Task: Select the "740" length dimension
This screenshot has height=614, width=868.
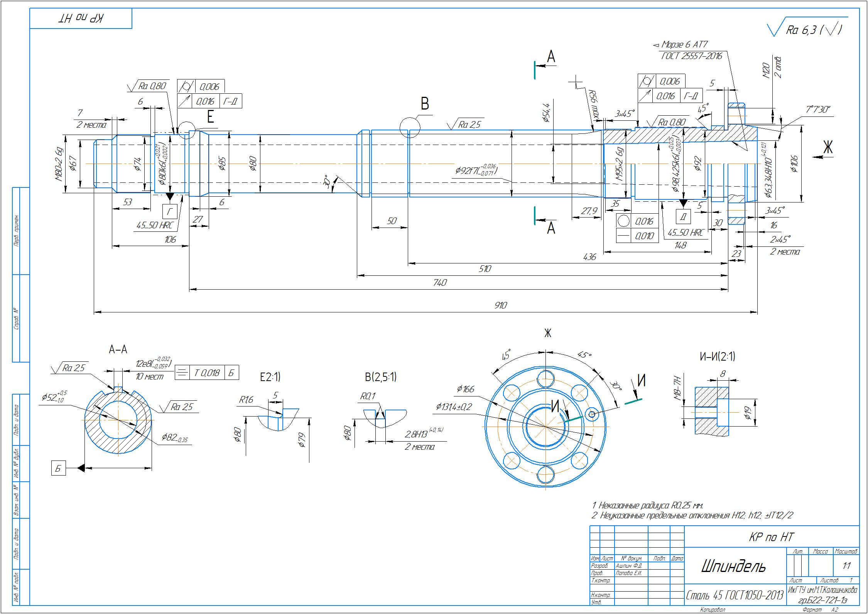Action: click(x=440, y=283)
